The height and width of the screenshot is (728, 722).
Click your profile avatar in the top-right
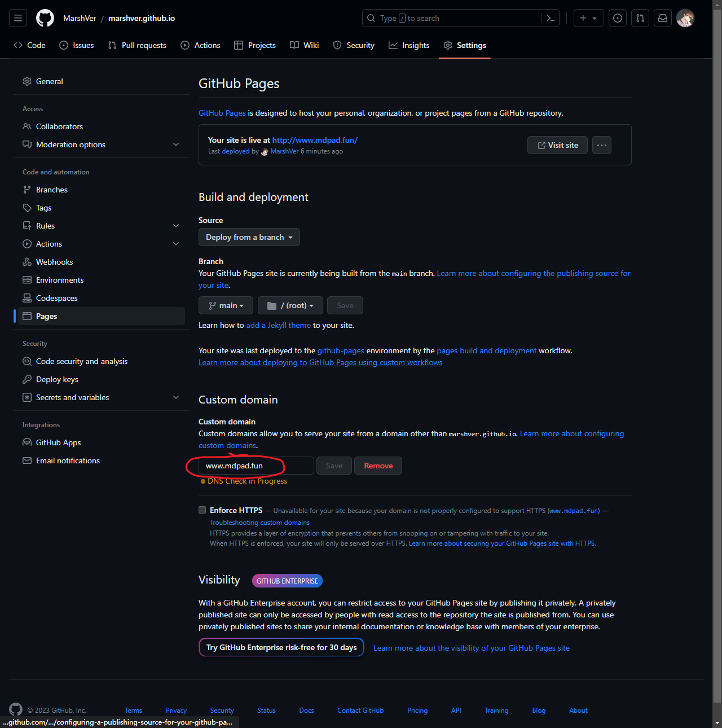[685, 17]
